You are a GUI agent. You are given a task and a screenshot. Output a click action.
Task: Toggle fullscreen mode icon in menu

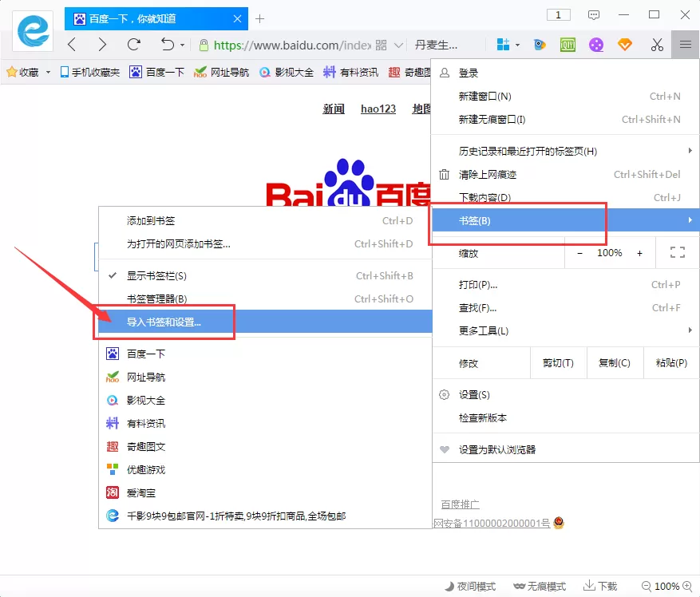coord(677,253)
